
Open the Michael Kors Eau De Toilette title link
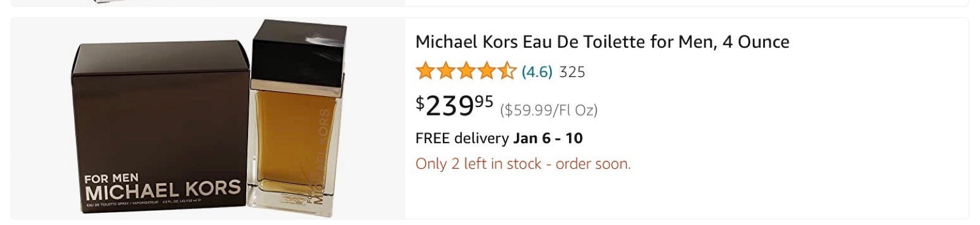coord(602,42)
